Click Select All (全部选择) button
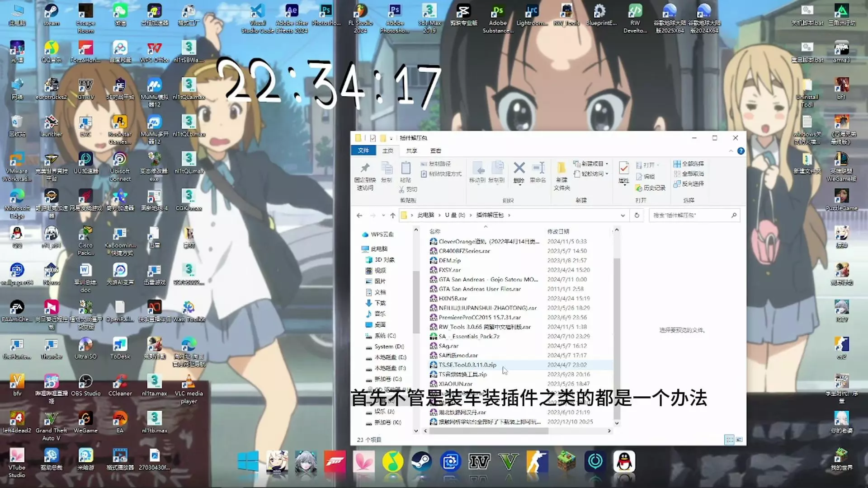This screenshot has height=488, width=868. tap(689, 164)
